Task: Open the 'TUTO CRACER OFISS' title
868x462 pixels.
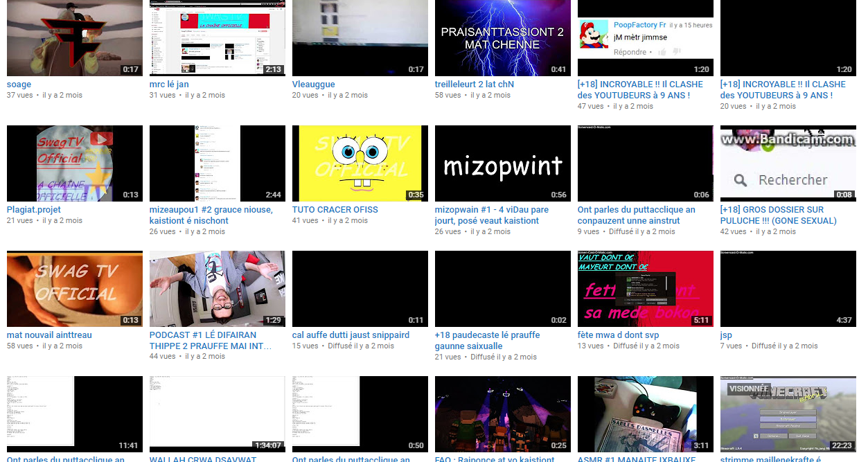Action: click(x=335, y=210)
